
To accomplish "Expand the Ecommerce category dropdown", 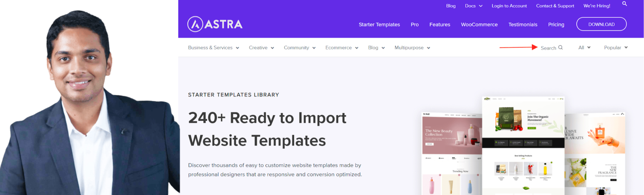I will click(341, 48).
